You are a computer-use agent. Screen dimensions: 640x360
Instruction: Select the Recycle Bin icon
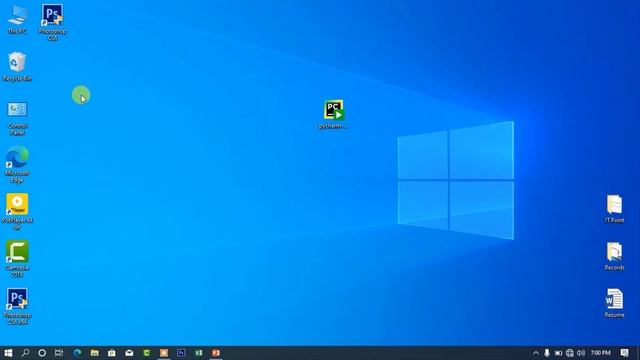17,67
